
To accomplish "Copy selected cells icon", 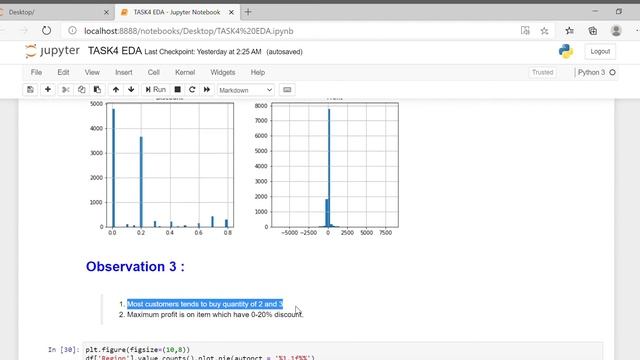I will (x=81, y=90).
